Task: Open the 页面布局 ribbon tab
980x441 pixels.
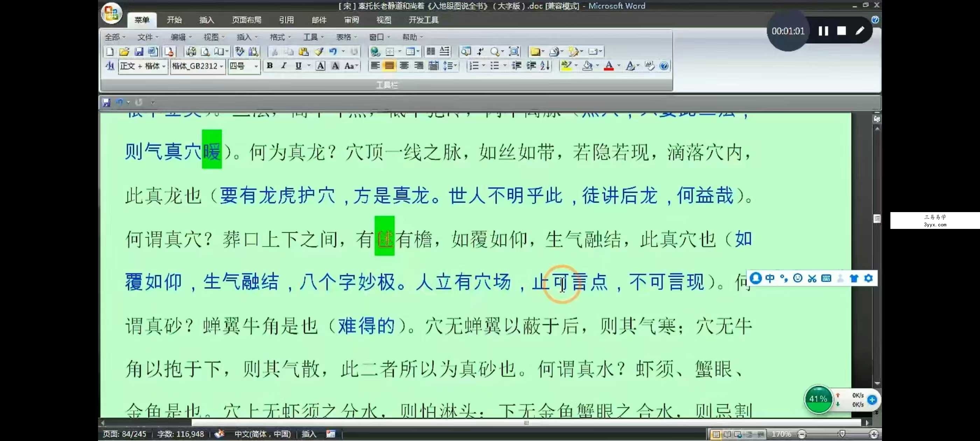Action: point(246,20)
